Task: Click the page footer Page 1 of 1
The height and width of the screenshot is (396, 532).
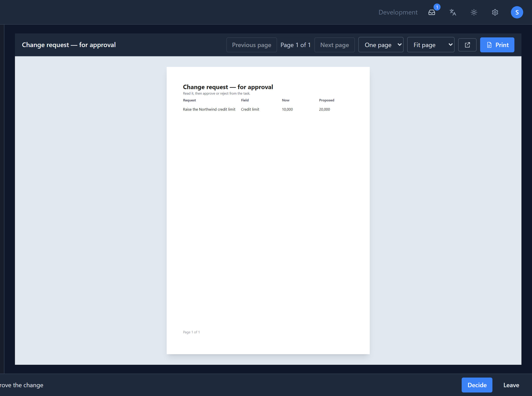Action: pyautogui.click(x=191, y=332)
